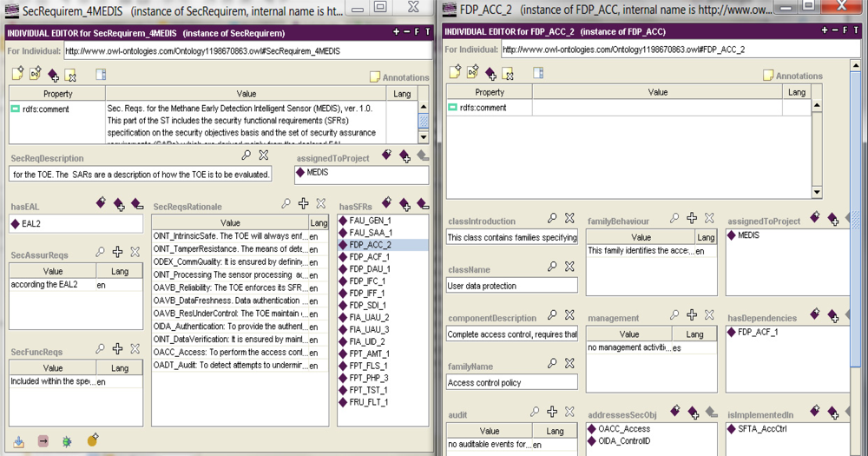This screenshot has height=456, width=868.
Task: Click the view value magnifier for componentDescription
Action: 551,315
